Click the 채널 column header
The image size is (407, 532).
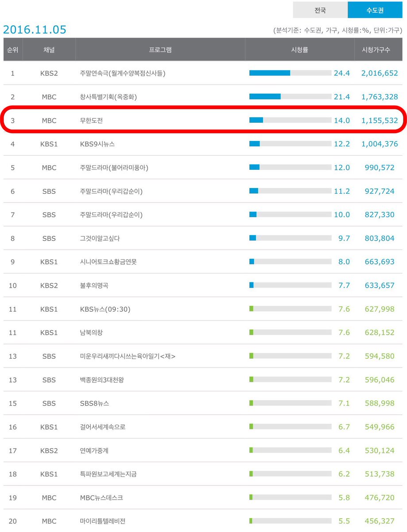[49, 50]
